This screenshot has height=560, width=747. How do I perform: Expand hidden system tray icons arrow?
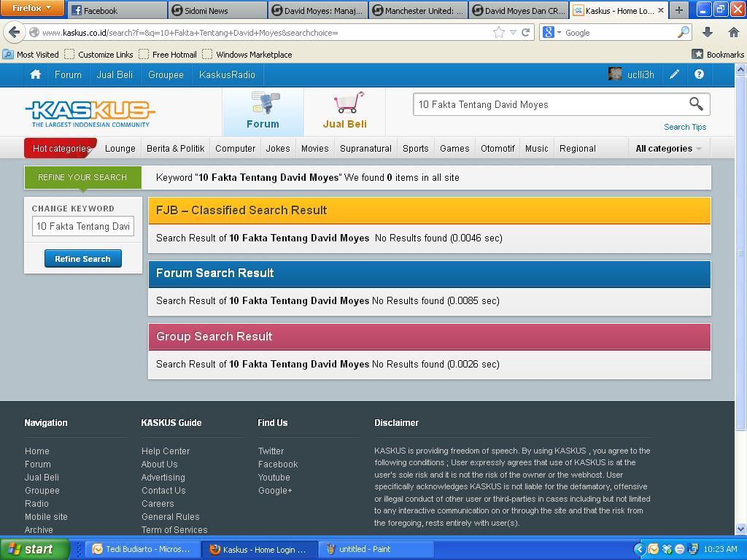click(639, 549)
